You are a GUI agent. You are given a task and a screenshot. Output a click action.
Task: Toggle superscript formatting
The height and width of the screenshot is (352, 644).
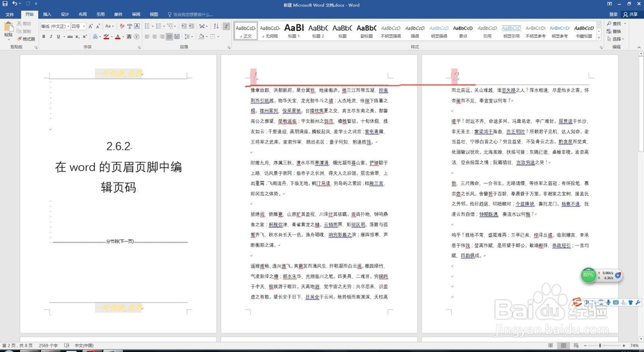84,37
